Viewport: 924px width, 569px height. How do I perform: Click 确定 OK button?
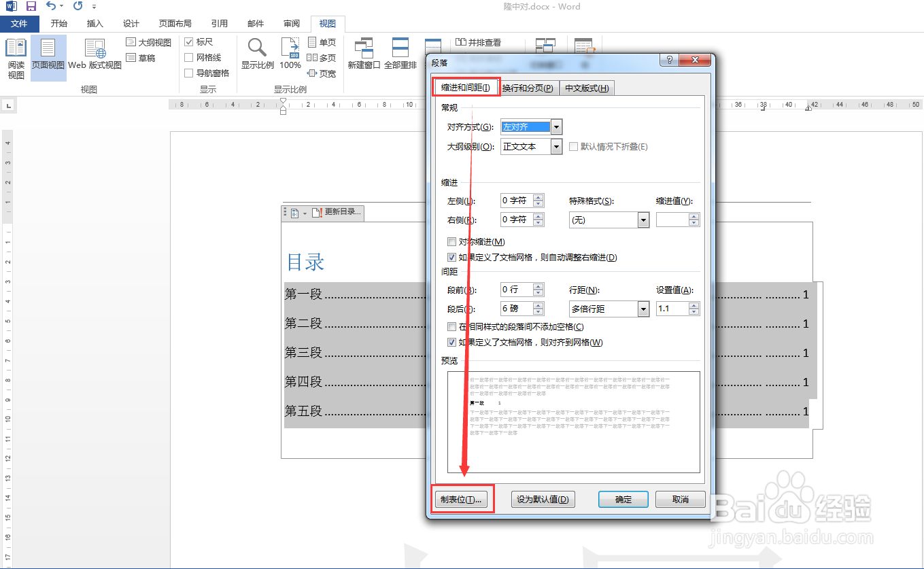623,500
